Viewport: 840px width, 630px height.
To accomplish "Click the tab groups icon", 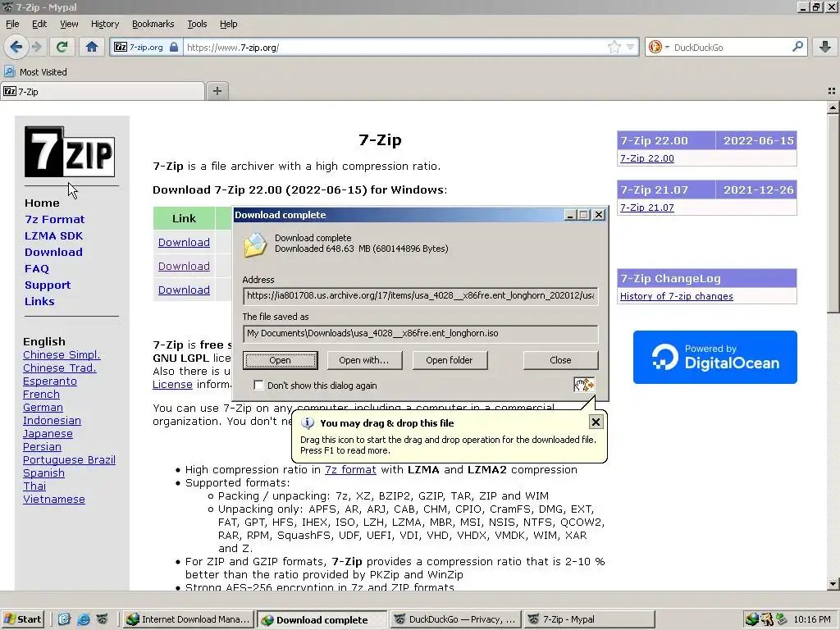I will (x=832, y=92).
